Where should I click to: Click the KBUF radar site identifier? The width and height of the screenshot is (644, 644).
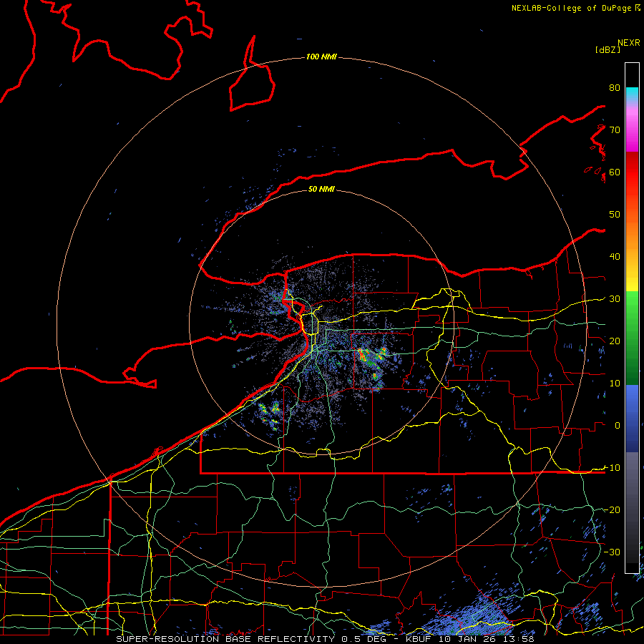(x=420, y=639)
